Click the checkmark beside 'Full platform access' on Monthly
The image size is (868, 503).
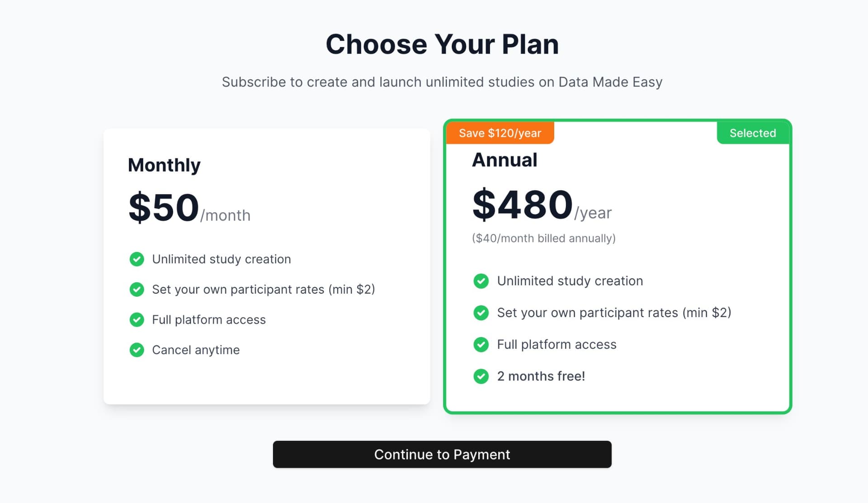click(x=137, y=320)
